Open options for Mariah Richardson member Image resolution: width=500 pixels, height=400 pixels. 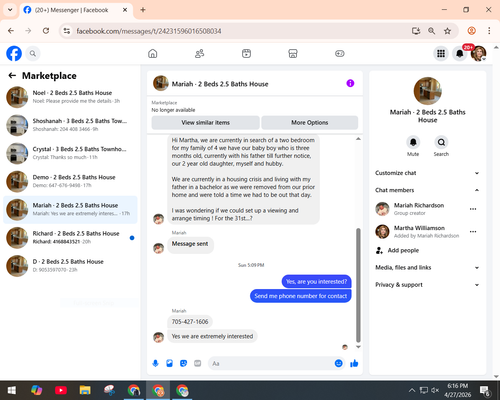[x=473, y=209]
